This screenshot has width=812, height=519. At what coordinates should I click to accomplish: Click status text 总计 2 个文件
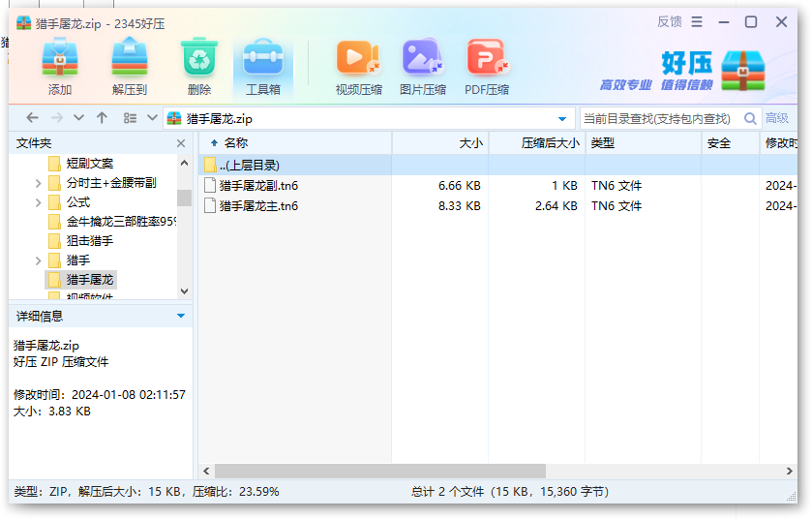pyautogui.click(x=447, y=492)
